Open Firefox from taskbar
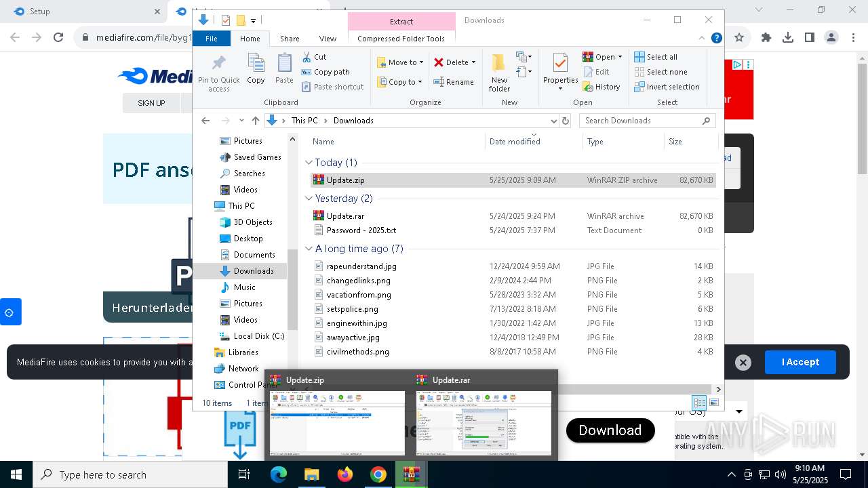 coord(345,474)
